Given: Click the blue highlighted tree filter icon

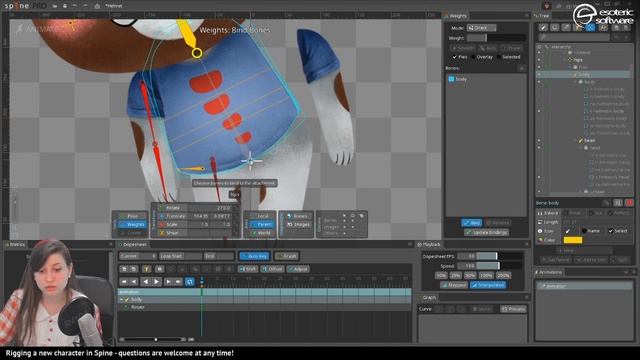Looking at the screenshot, I should pyautogui.click(x=590, y=27).
